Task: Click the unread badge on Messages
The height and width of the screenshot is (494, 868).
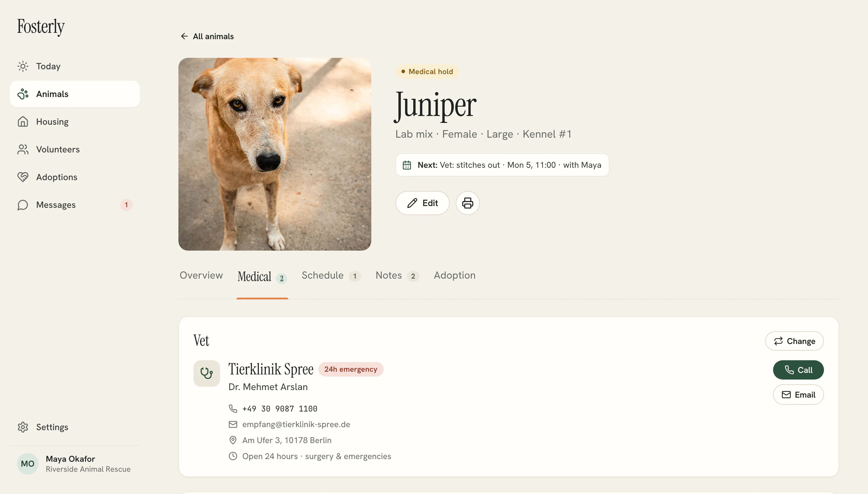Action: coord(126,205)
